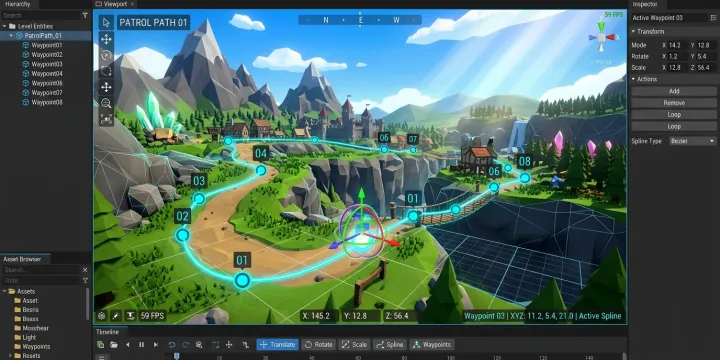
Task: Activate the Translate mode toggle
Action: pos(277,344)
